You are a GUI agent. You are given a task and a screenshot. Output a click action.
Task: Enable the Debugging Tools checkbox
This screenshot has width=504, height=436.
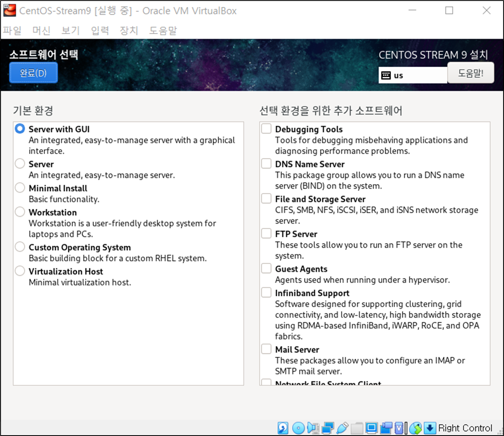[266, 129]
